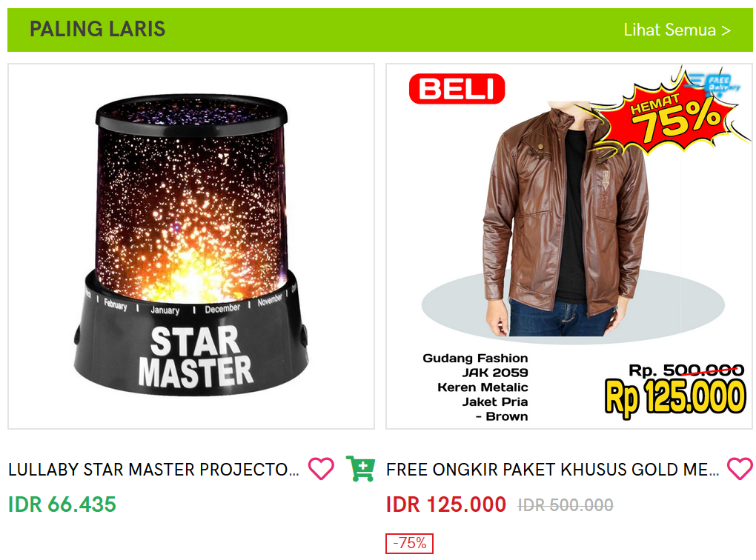Click the crossed-out Rp. 500.000 on image
The height and width of the screenshot is (560, 756).
click(686, 370)
